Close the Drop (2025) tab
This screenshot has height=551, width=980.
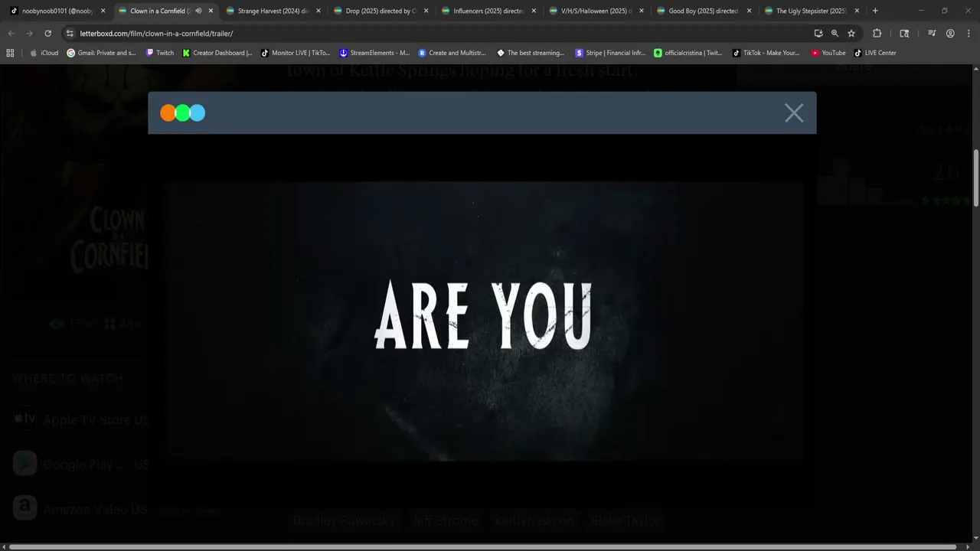click(x=426, y=11)
